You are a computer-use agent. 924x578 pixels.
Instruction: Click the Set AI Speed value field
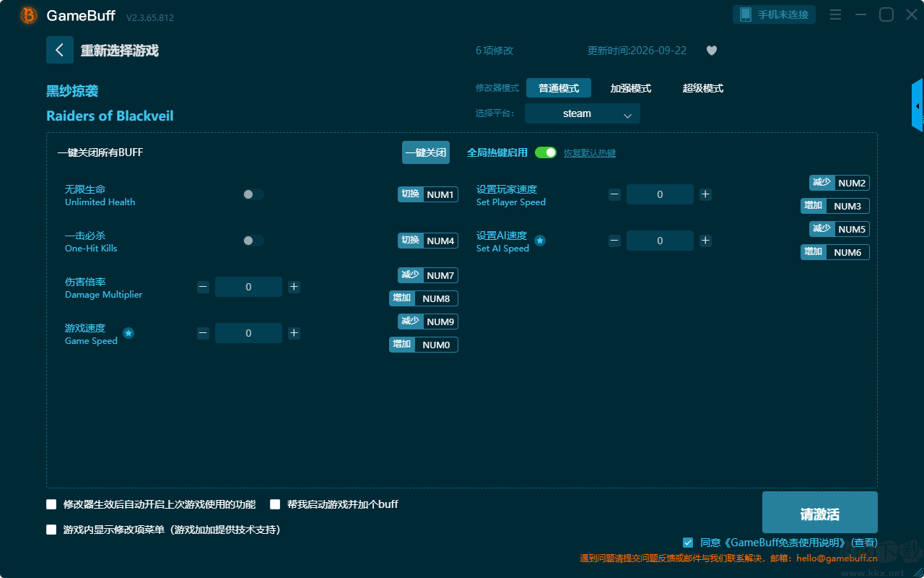click(x=660, y=241)
